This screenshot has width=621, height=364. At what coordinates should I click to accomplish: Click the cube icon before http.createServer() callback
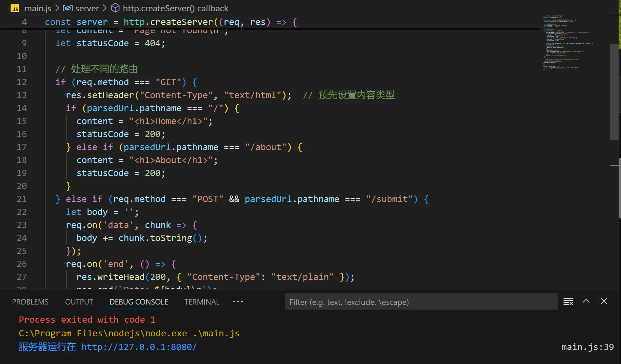[x=116, y=8]
